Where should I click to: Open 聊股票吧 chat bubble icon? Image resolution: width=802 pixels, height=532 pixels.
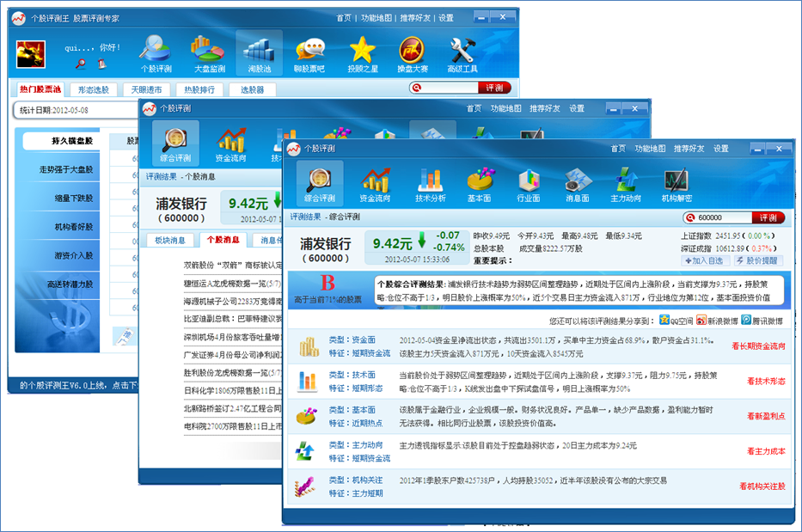pyautogui.click(x=309, y=55)
